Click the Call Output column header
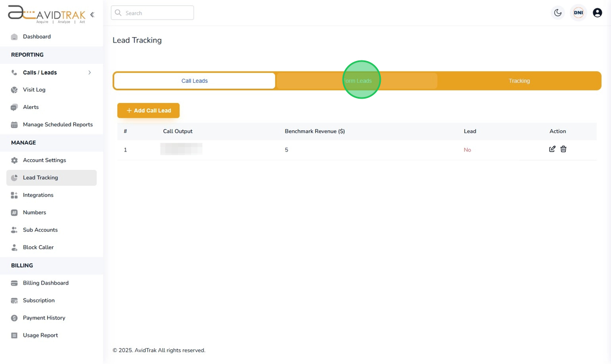Screen dimensions: 611x364 178,131
